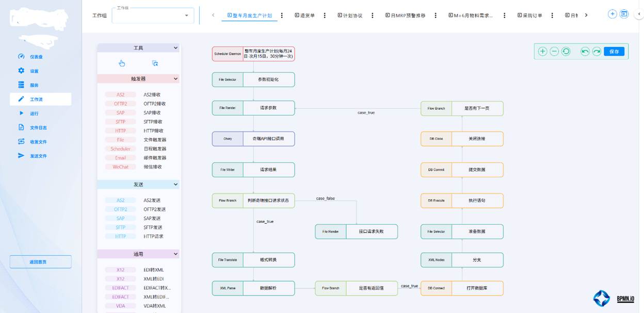Zoom out of the workflow canvas

tap(554, 51)
